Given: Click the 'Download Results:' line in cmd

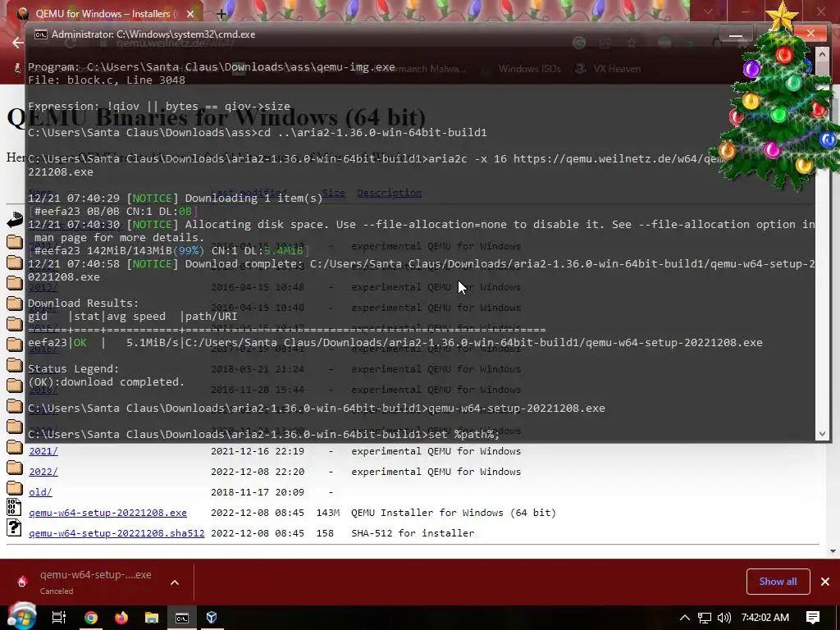Looking at the screenshot, I should click(x=83, y=304).
